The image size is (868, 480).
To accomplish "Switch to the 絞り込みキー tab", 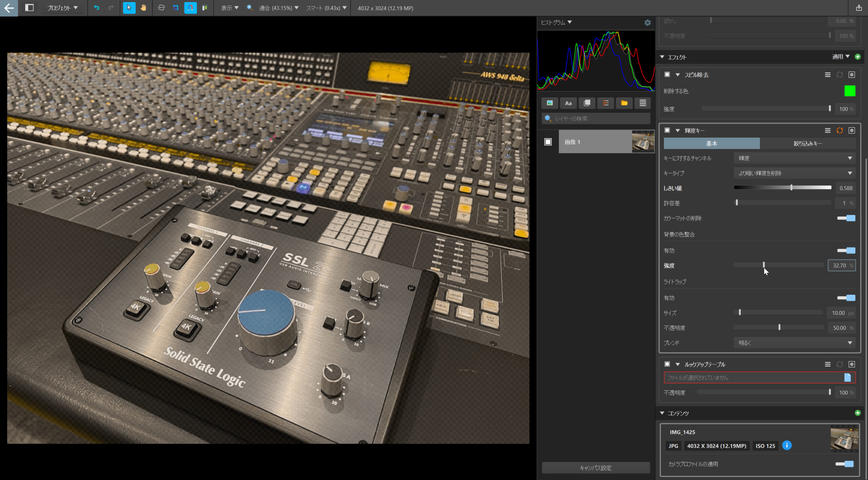I will point(808,144).
